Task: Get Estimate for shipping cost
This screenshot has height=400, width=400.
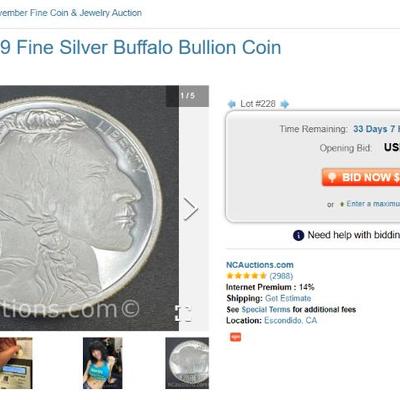Action: [x=288, y=298]
